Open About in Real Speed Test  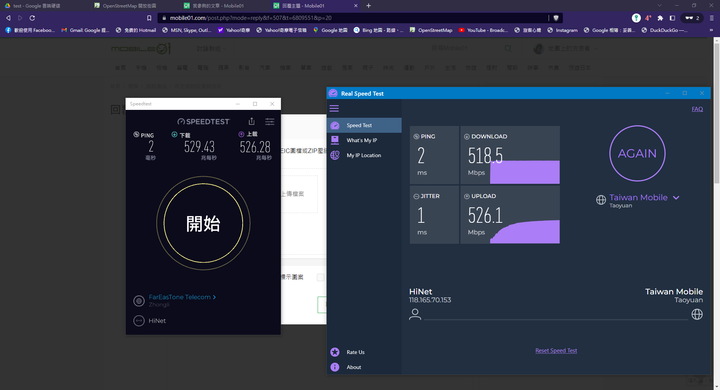coord(354,367)
